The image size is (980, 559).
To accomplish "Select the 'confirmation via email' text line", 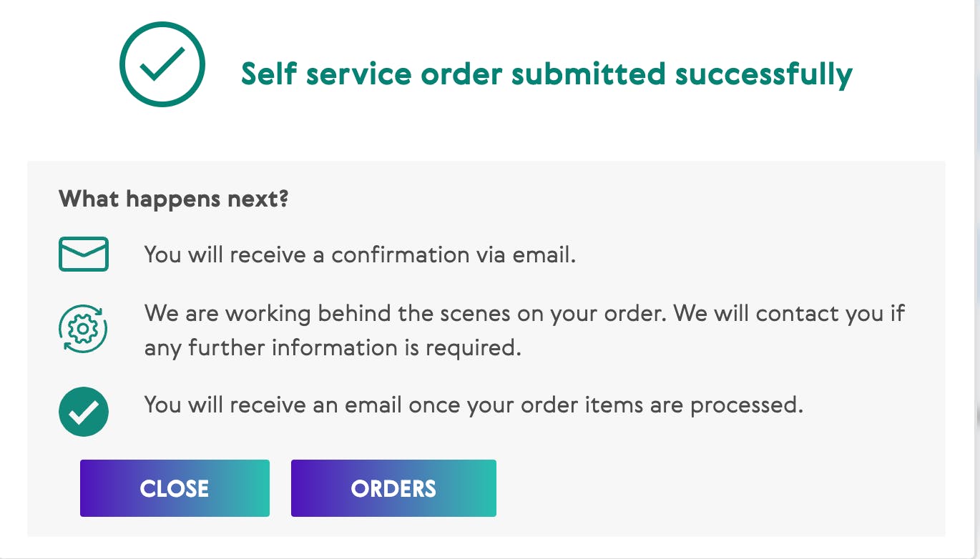I will click(360, 254).
